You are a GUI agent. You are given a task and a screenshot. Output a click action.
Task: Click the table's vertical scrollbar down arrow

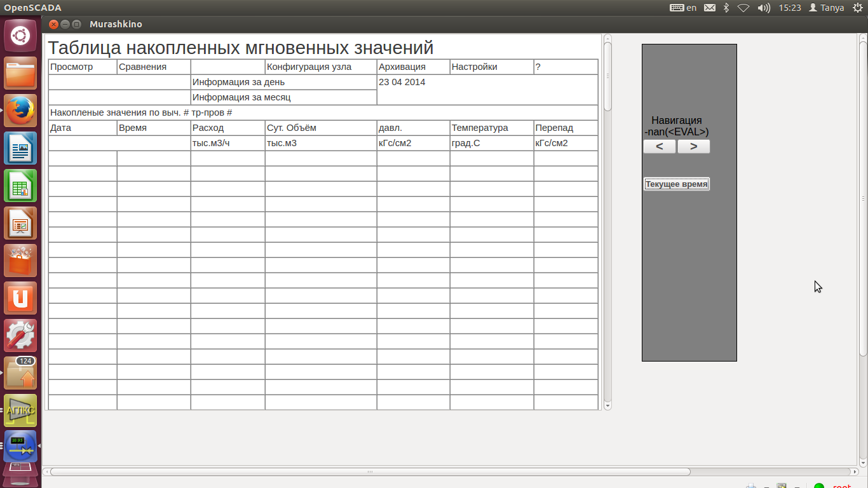pos(607,405)
